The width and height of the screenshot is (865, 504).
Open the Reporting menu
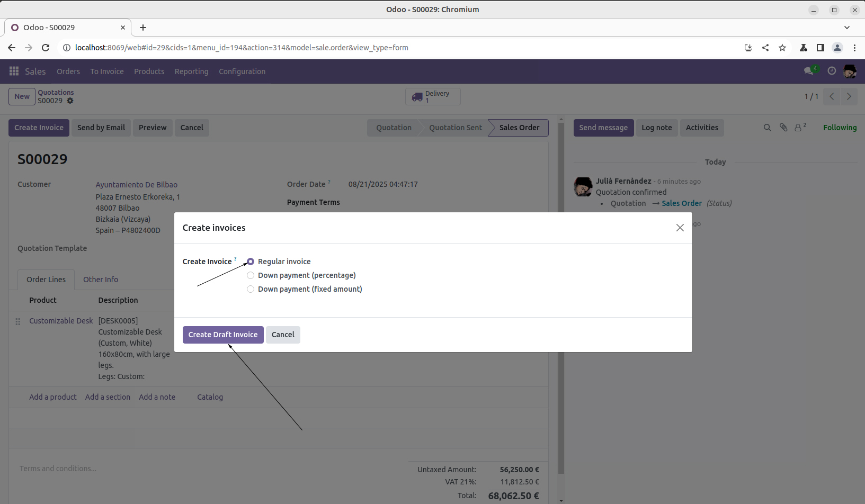click(x=191, y=71)
